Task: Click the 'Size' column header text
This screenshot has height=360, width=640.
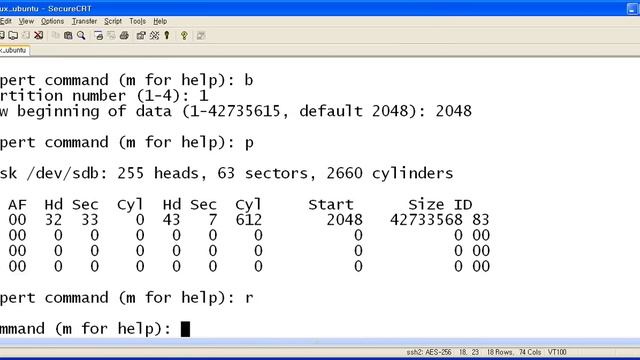Action: coord(426,204)
